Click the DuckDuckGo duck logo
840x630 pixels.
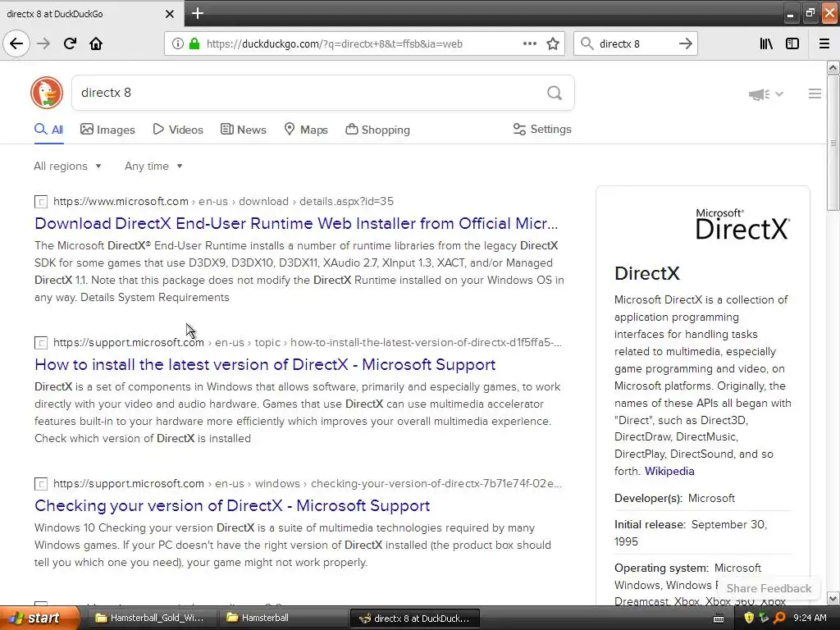click(47, 92)
